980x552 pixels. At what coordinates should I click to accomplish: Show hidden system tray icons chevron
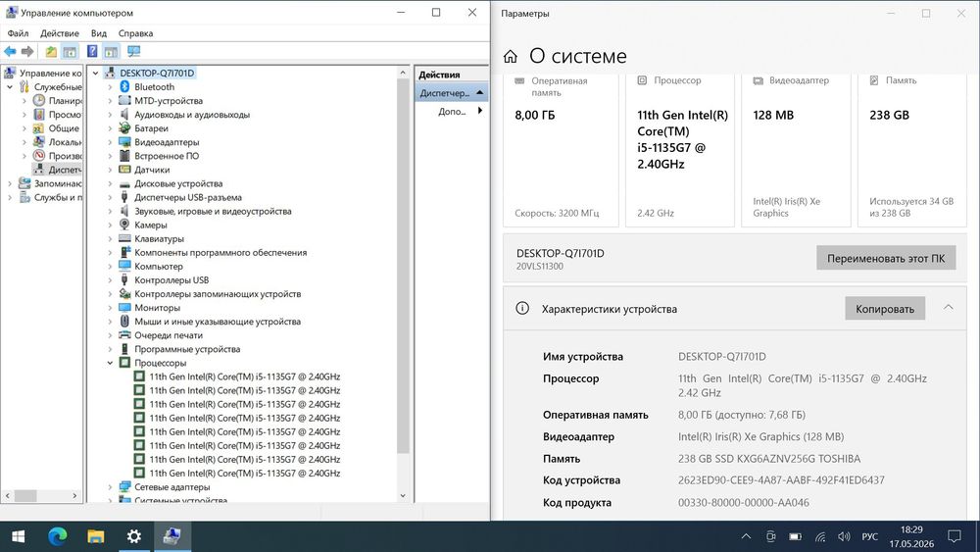746,536
